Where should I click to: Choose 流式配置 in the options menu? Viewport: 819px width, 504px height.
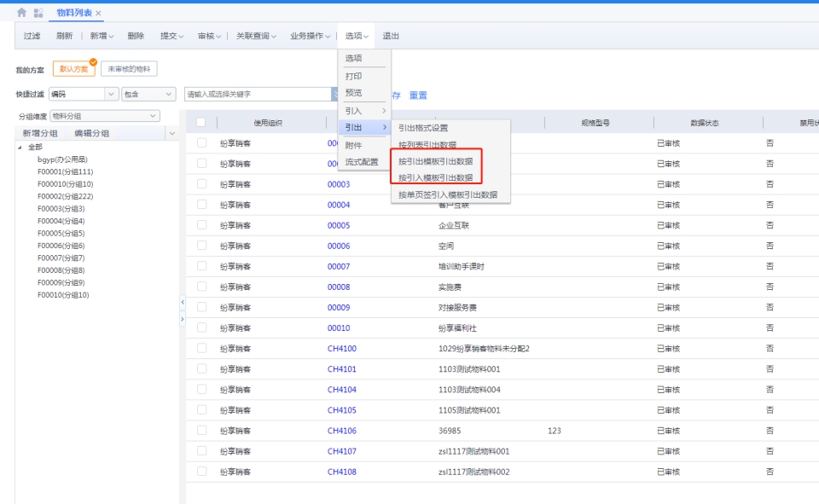click(x=364, y=162)
